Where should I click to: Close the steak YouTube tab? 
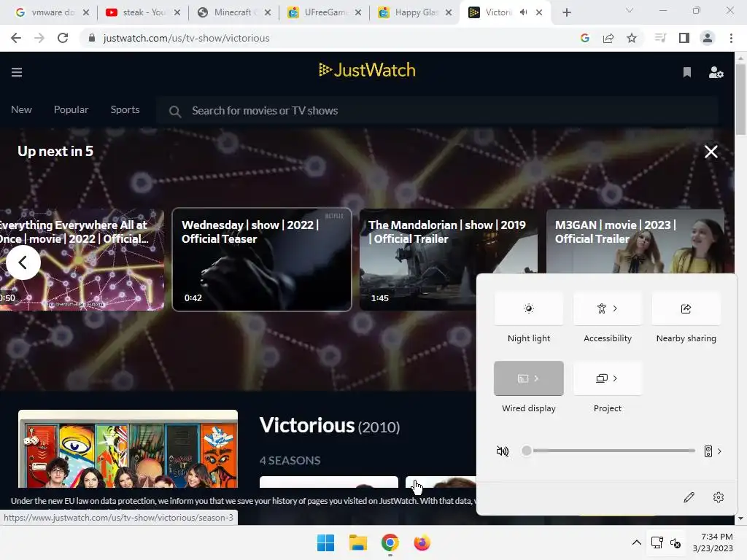(x=177, y=12)
